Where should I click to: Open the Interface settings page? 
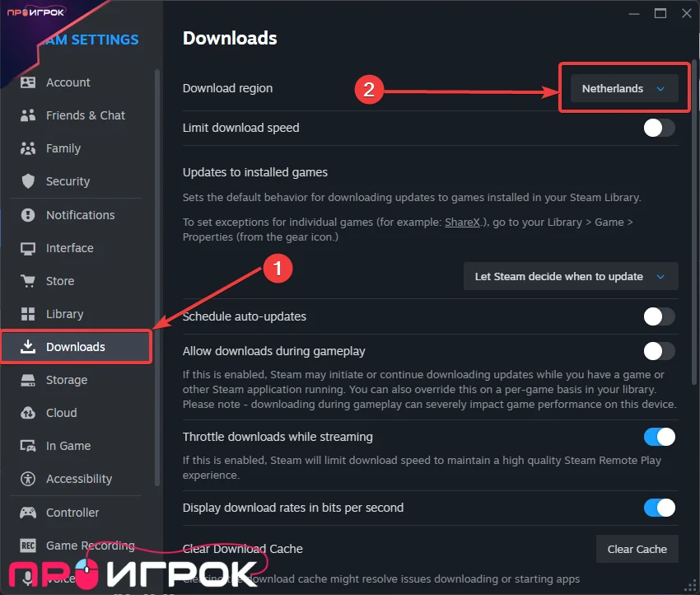[x=69, y=248]
